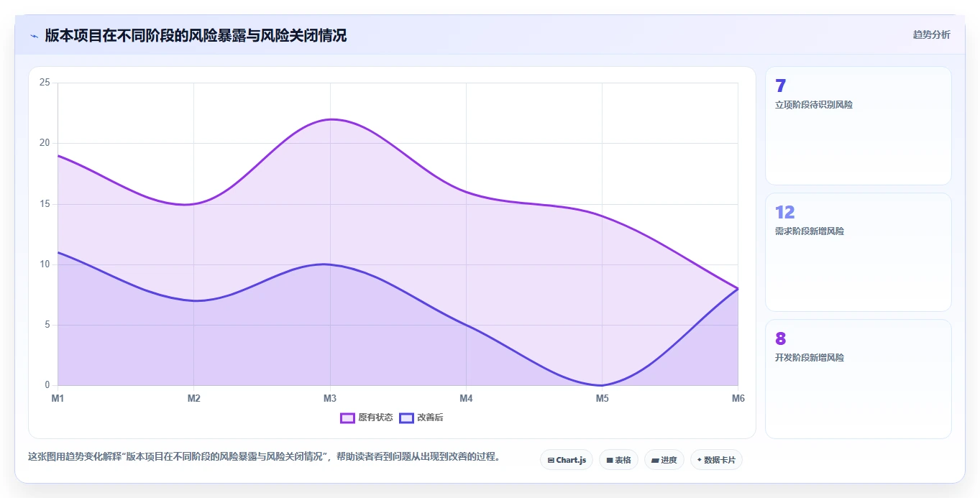Click the 原有状态 legend color box
This screenshot has width=980, height=498.
[x=348, y=418]
